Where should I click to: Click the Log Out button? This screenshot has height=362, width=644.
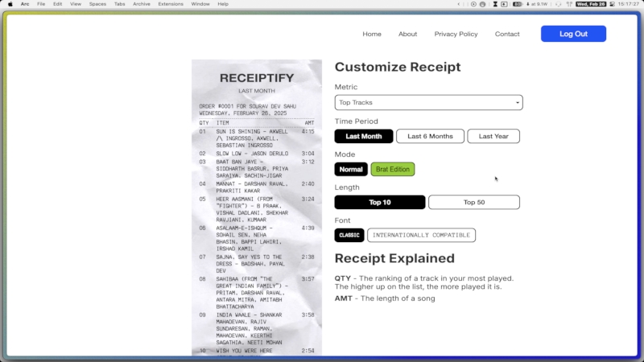pos(573,34)
